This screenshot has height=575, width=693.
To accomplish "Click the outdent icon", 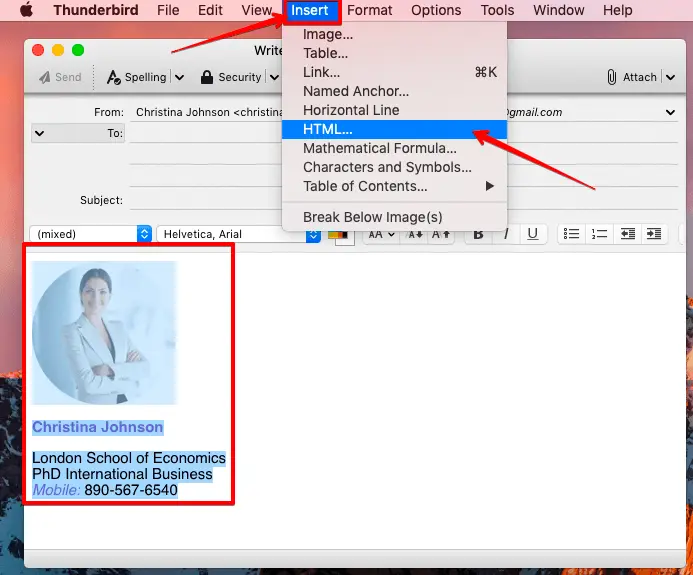I will 628,234.
